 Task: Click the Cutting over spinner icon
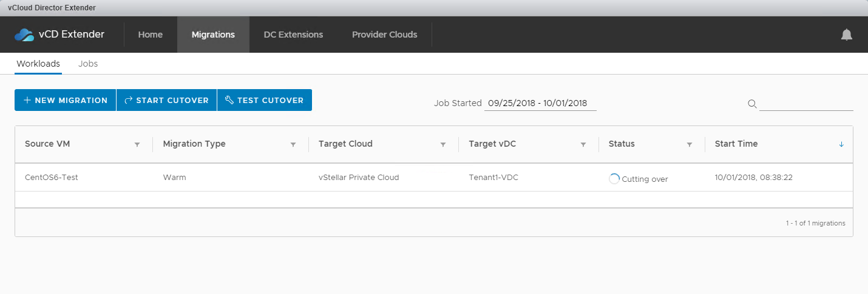[x=614, y=179]
